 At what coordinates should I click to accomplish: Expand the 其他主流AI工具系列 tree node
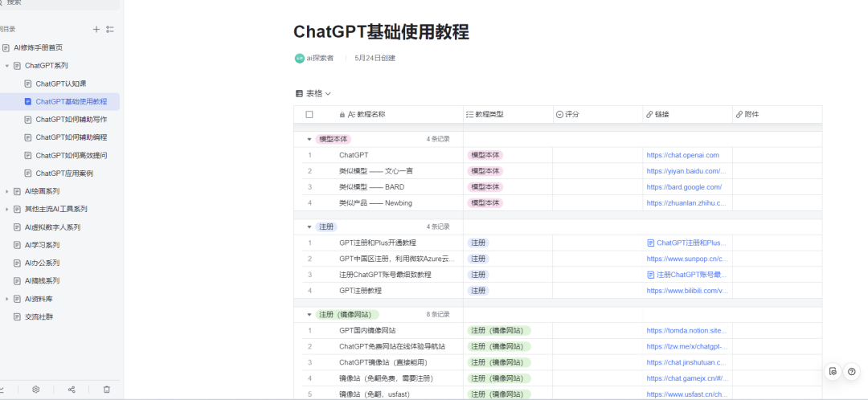tap(6, 209)
